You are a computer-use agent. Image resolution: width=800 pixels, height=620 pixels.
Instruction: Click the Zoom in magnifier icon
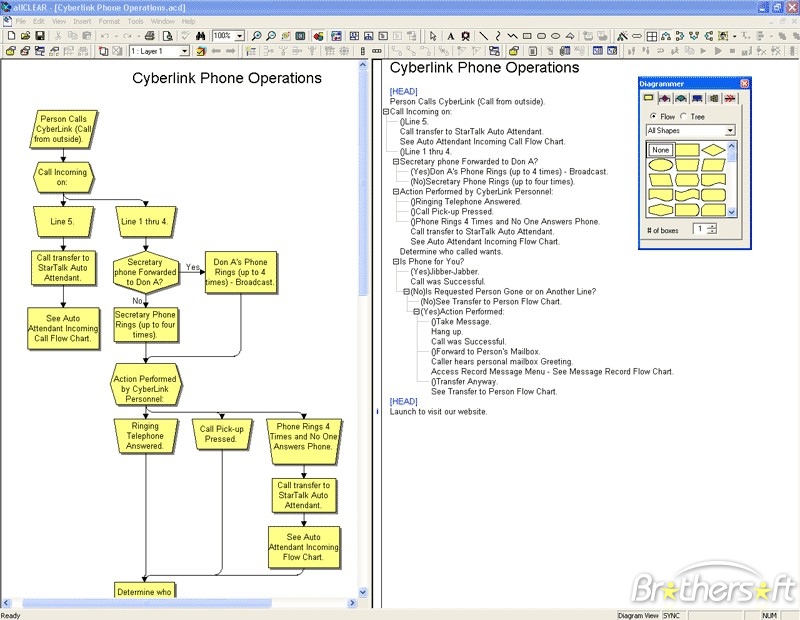point(257,36)
